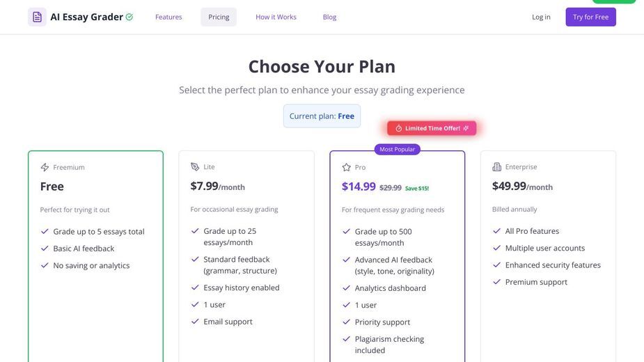Image resolution: width=644 pixels, height=362 pixels.
Task: Click the Log in link
Action: tap(541, 17)
